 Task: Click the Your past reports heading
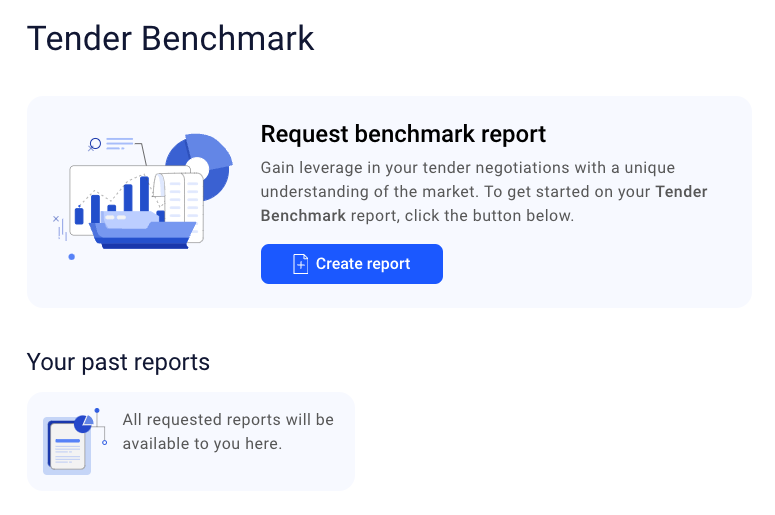(118, 362)
